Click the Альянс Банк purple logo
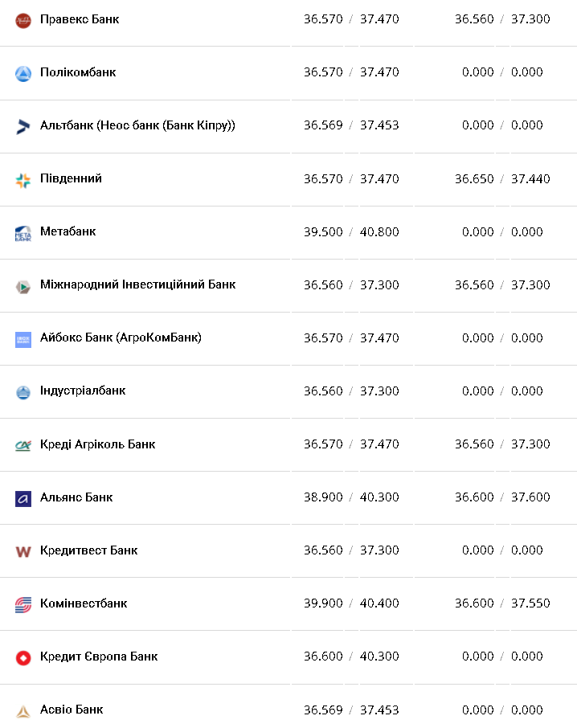 [23, 498]
